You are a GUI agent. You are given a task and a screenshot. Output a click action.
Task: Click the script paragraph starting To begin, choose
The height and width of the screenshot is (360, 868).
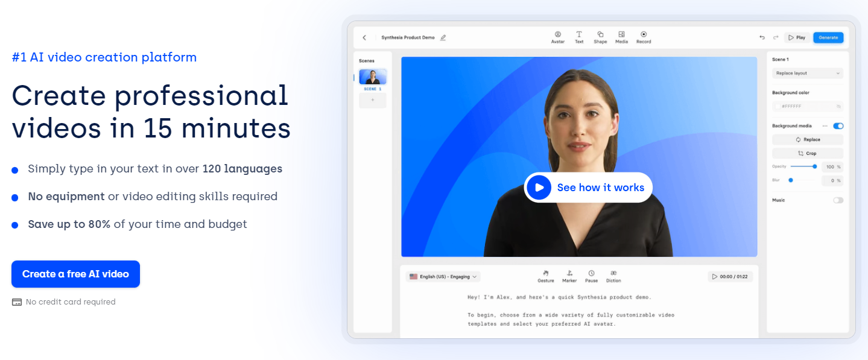(571, 320)
